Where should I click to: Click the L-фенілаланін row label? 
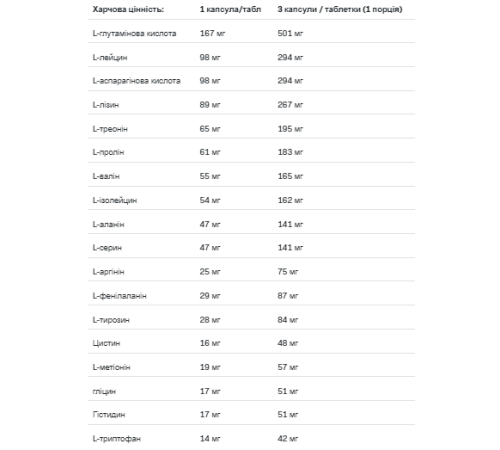click(x=119, y=296)
